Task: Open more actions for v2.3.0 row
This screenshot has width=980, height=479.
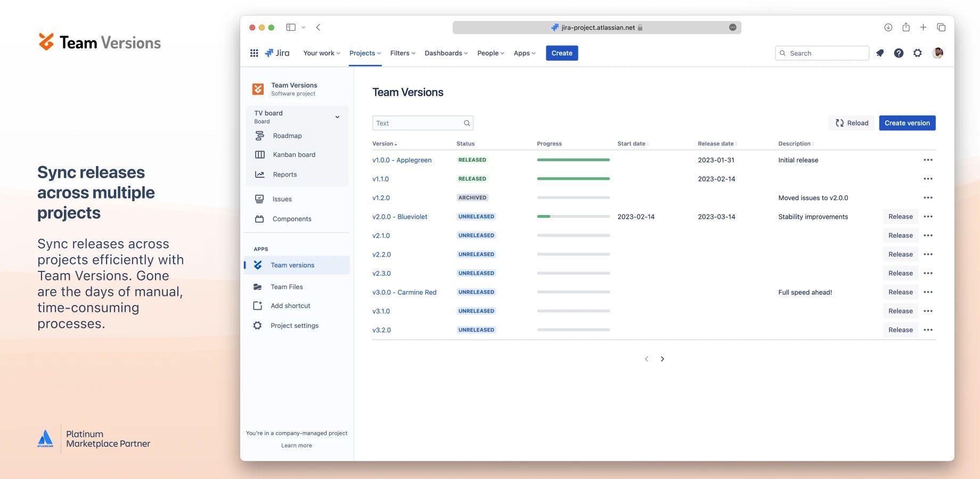Action: tap(928, 274)
